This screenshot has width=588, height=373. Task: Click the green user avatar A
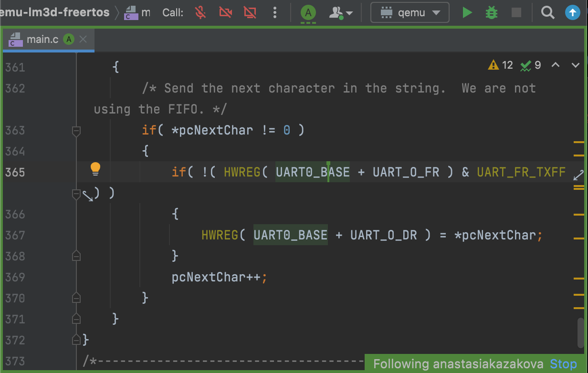309,12
